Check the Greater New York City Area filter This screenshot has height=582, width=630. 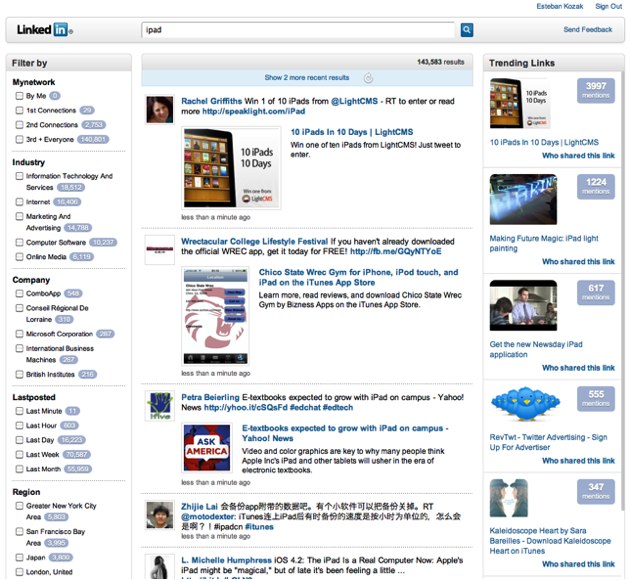pyautogui.click(x=19, y=506)
